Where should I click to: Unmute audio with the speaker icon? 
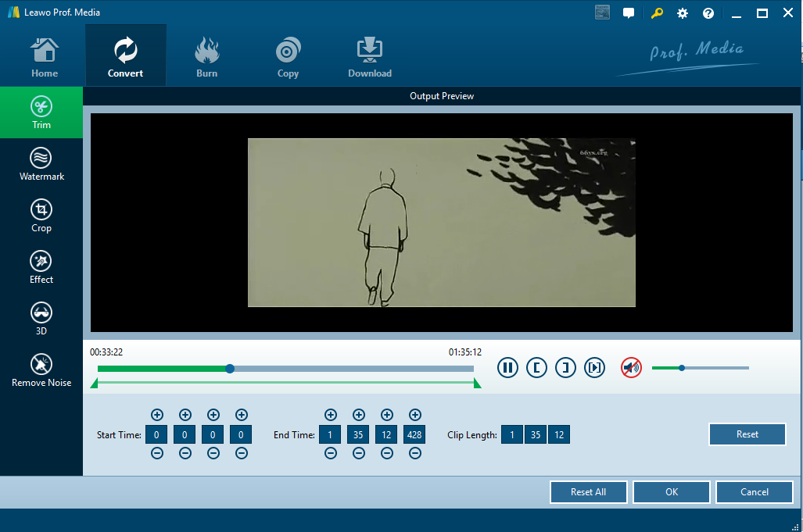631,367
